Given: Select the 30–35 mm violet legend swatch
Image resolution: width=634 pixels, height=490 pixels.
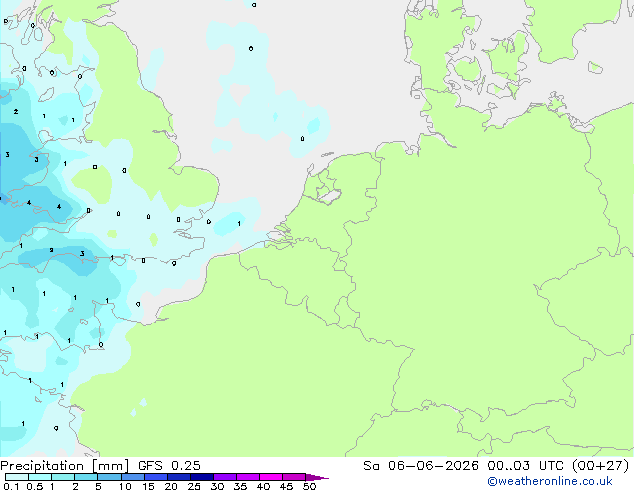Looking at the screenshot, I should pyautogui.click(x=224, y=477).
